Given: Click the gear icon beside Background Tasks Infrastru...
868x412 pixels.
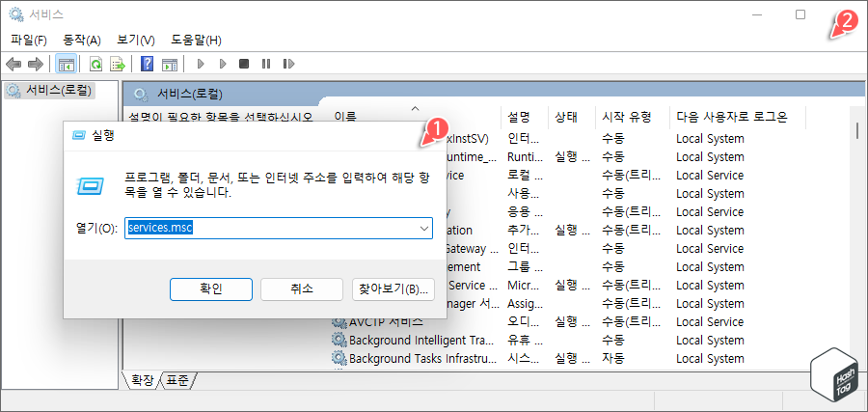Looking at the screenshot, I should pyautogui.click(x=339, y=358).
